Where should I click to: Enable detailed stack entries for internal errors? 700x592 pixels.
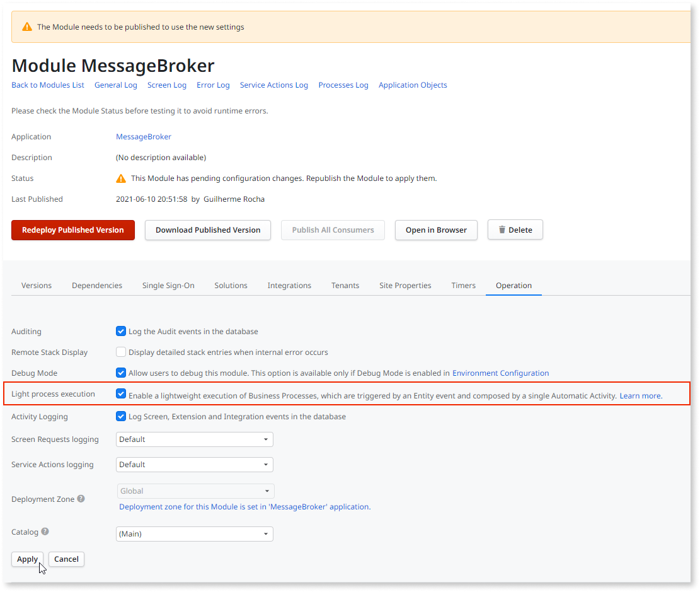pyautogui.click(x=120, y=352)
